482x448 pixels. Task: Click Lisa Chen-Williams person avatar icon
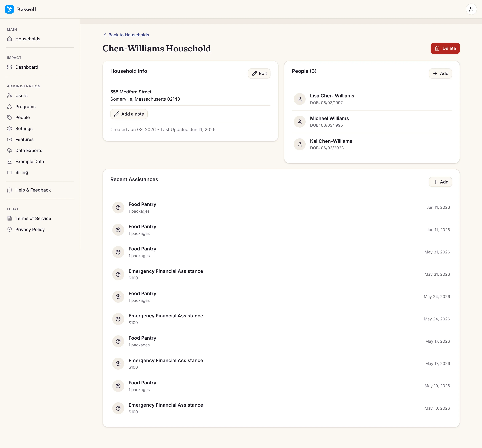pyautogui.click(x=300, y=99)
